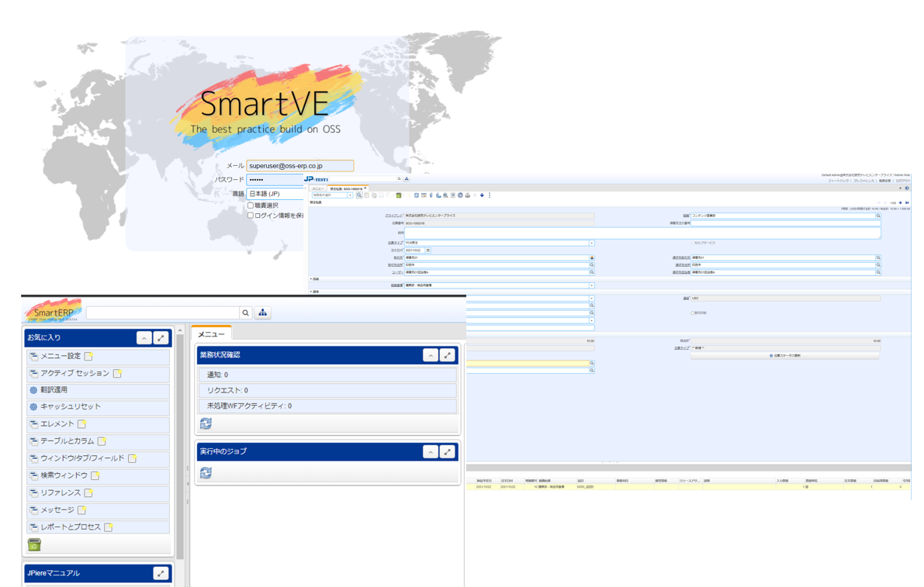This screenshot has width=924, height=587.
Task: Open キャッシュリセット from favorites
Action: coord(71,407)
